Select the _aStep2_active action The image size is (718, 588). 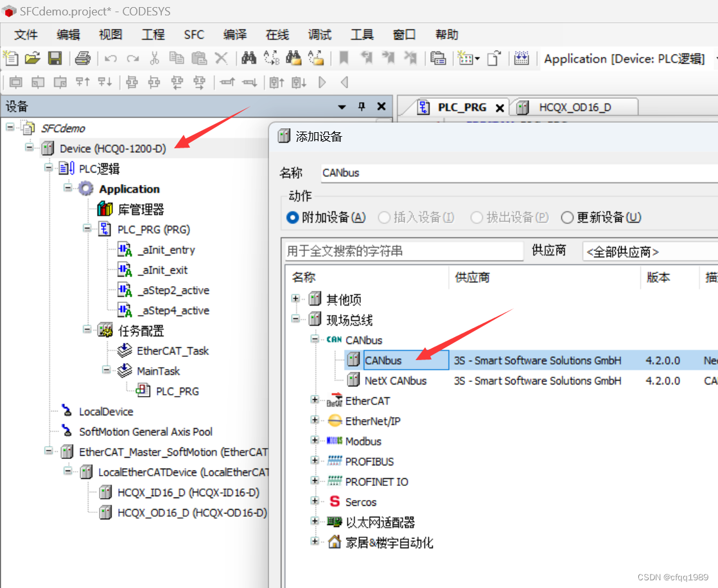coord(173,290)
